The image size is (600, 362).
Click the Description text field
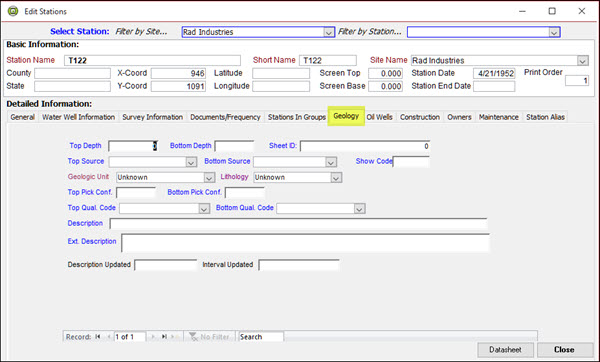pyautogui.click(x=298, y=224)
